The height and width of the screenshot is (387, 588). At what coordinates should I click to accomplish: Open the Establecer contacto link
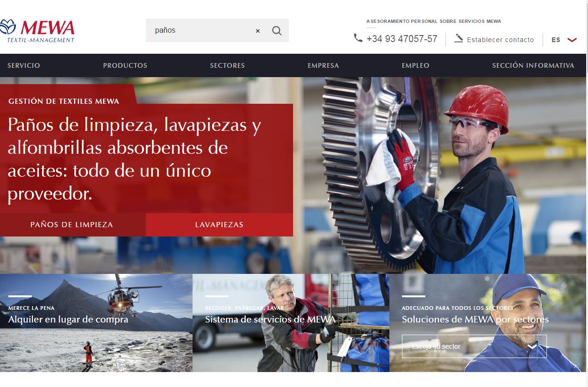[x=500, y=40]
